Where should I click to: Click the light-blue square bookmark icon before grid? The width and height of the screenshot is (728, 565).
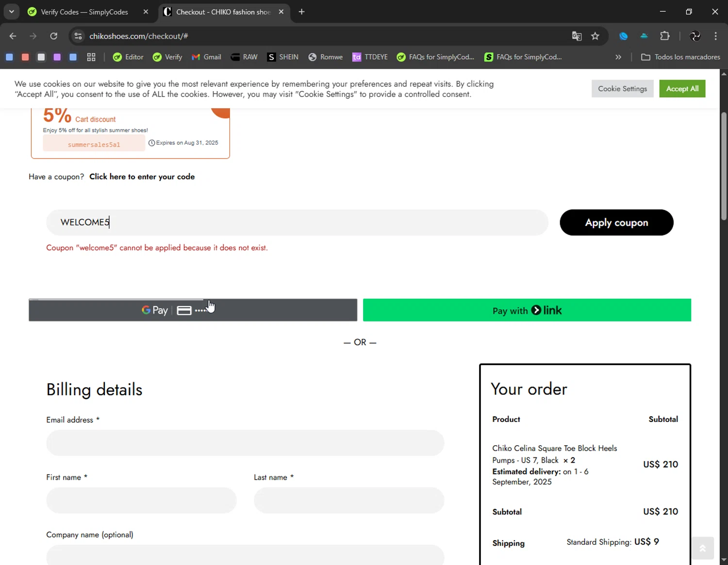coord(73,57)
